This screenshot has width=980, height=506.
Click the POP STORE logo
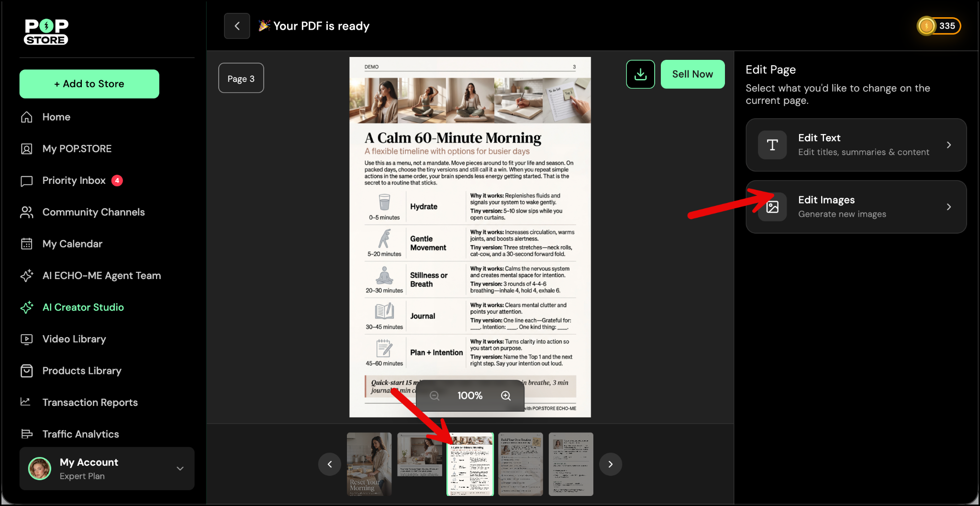coord(46,32)
